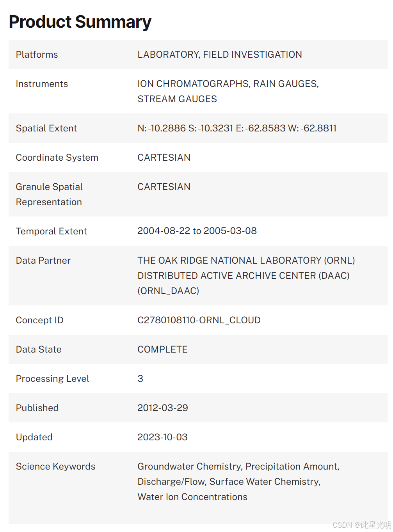This screenshot has height=532, width=393.
Task: Click CARTESIAN value beside Coordinate System
Action: tap(164, 158)
